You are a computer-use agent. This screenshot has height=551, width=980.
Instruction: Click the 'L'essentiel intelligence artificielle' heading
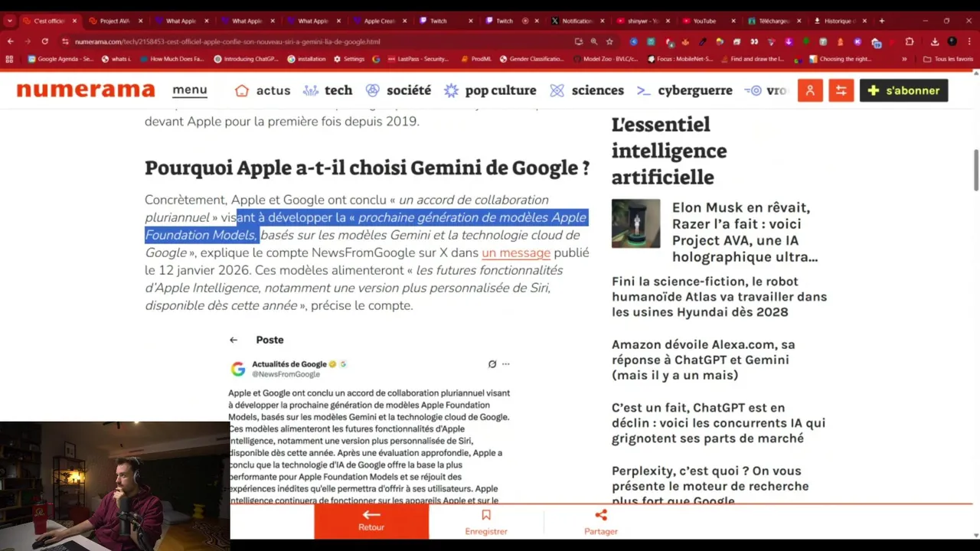(669, 151)
